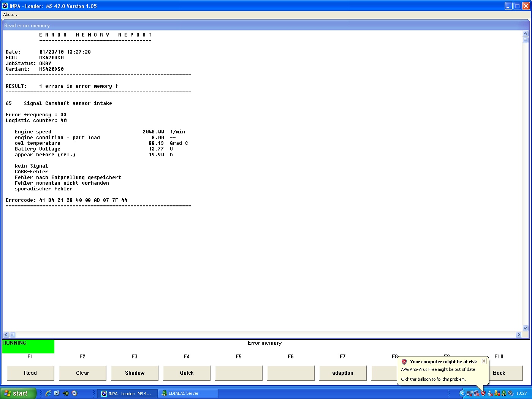Viewport: 532px width, 399px height.
Task: Select the F4 Quick button
Action: (187, 373)
